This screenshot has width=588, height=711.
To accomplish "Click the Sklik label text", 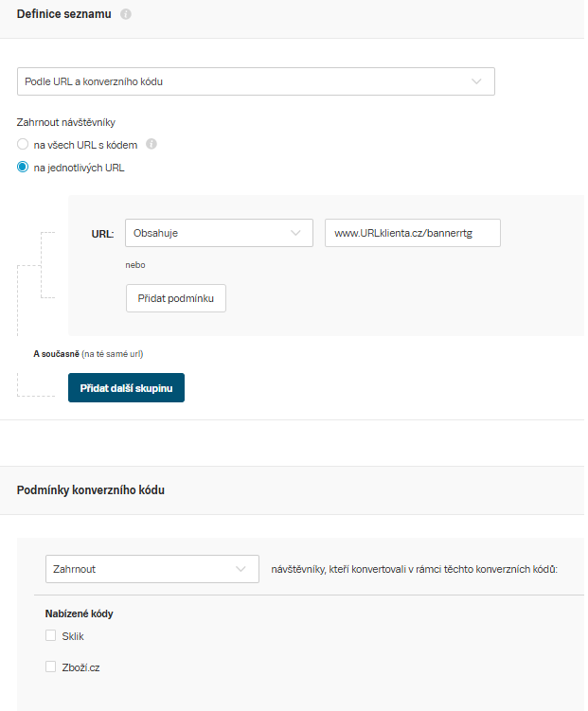I will 73,636.
